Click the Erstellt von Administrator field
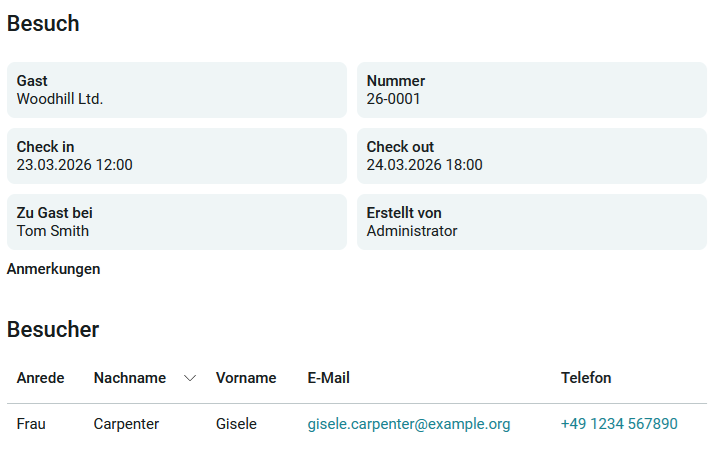 point(531,222)
